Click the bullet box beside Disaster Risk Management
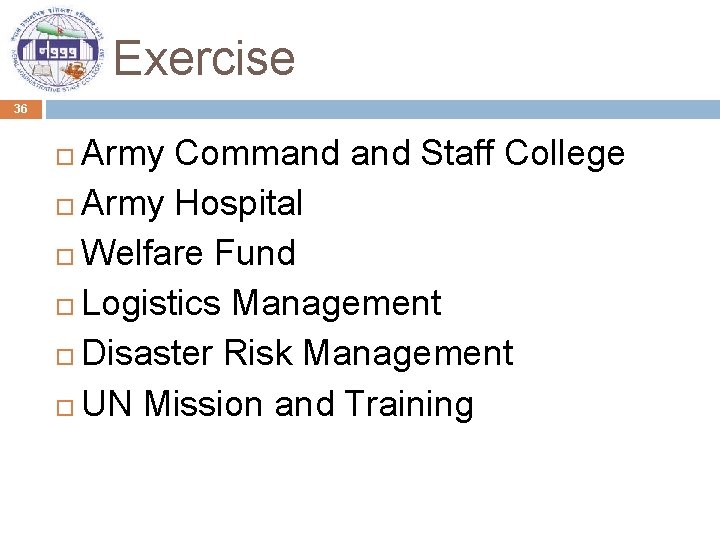The height and width of the screenshot is (540, 720). (65, 357)
